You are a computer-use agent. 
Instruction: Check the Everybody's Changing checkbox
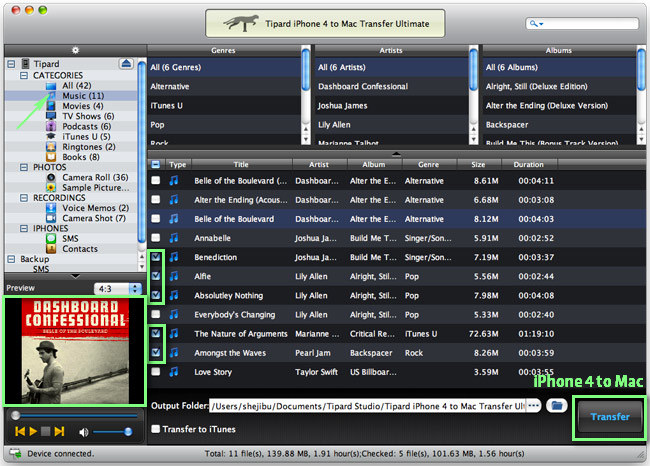coord(155,314)
